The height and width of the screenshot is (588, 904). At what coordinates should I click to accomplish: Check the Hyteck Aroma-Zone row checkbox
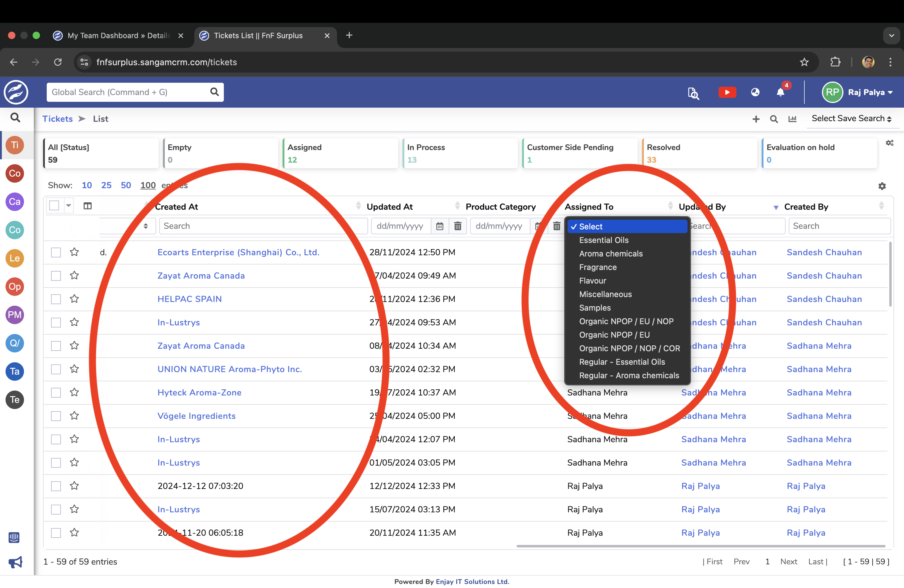56,393
